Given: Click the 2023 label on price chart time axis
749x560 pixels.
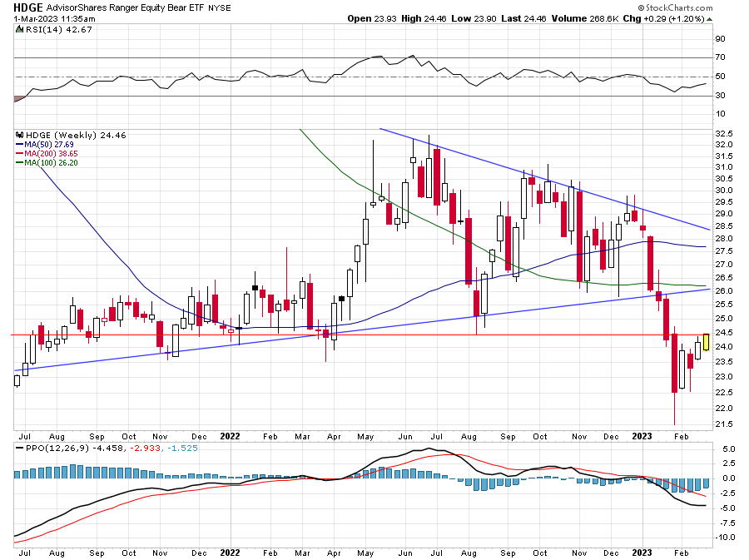Looking at the screenshot, I should click(x=642, y=436).
